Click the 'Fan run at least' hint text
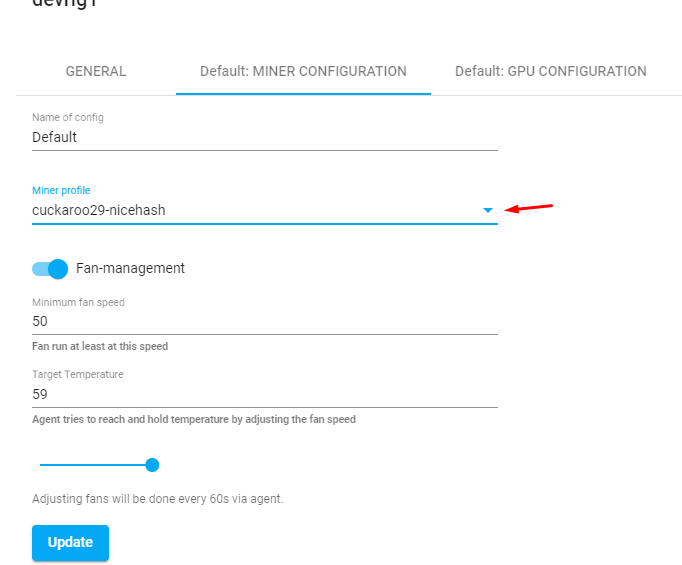This screenshot has width=682, height=565. (x=100, y=346)
